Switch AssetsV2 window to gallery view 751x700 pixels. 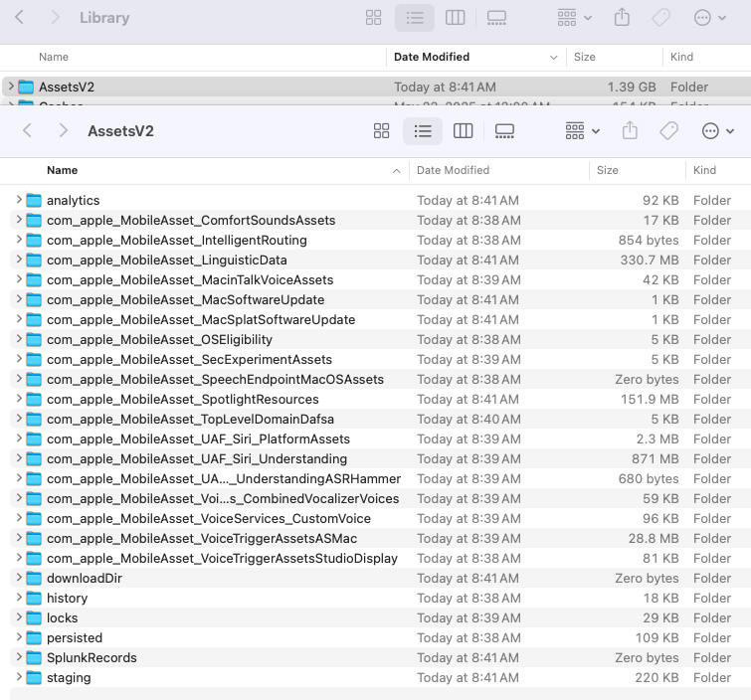(504, 130)
